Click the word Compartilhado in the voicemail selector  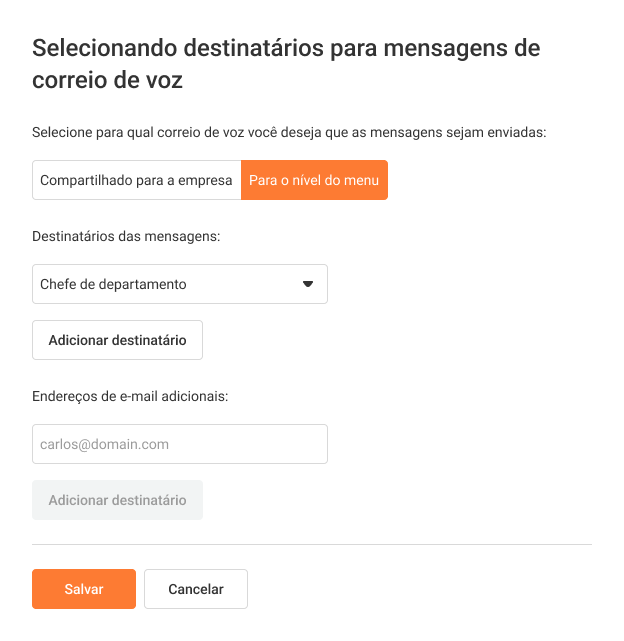(x=82, y=181)
